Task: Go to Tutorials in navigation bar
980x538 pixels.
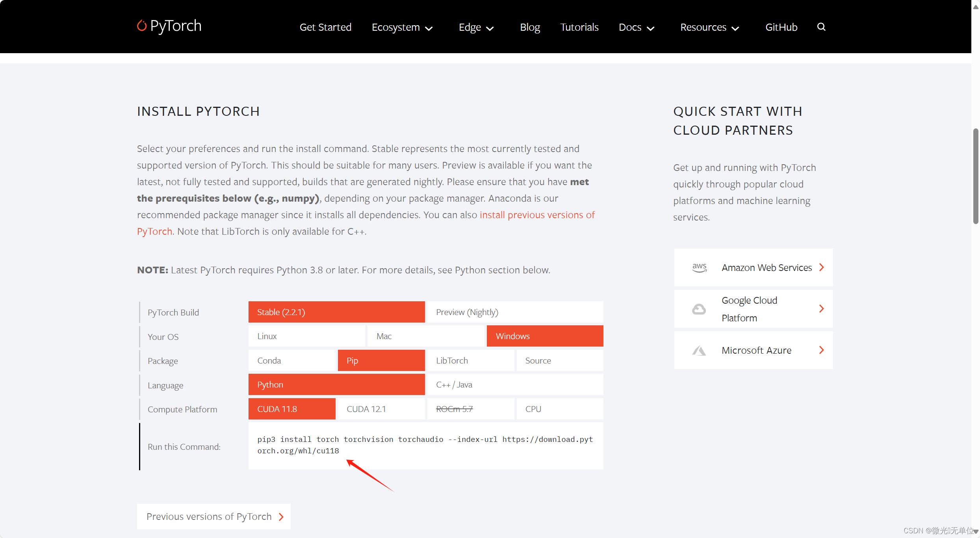Action: pos(579,27)
